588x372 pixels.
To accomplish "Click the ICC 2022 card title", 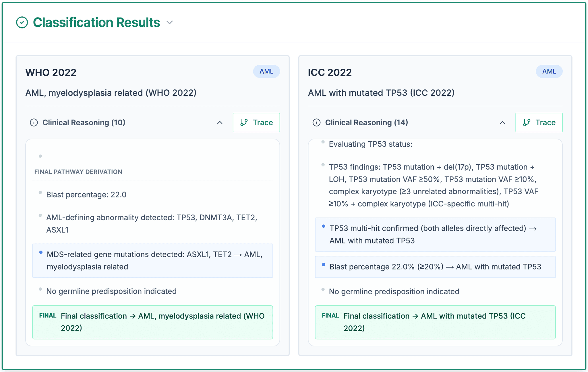I will [329, 72].
